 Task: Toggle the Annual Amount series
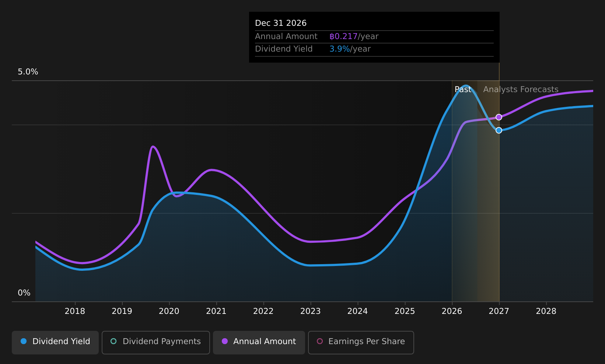259,342
